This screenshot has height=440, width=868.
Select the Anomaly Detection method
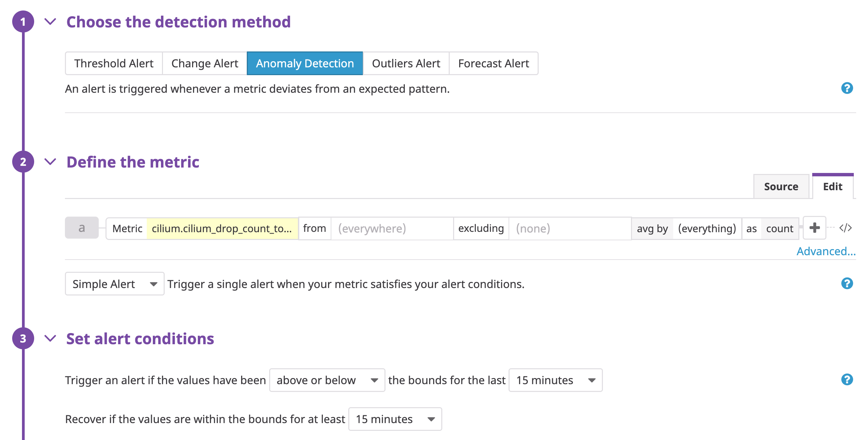point(304,63)
